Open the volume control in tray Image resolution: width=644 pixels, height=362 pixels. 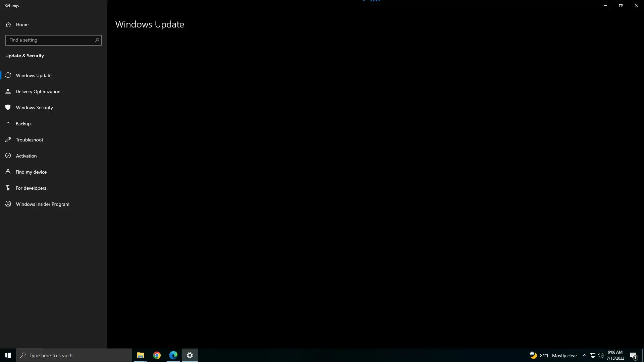point(600,355)
